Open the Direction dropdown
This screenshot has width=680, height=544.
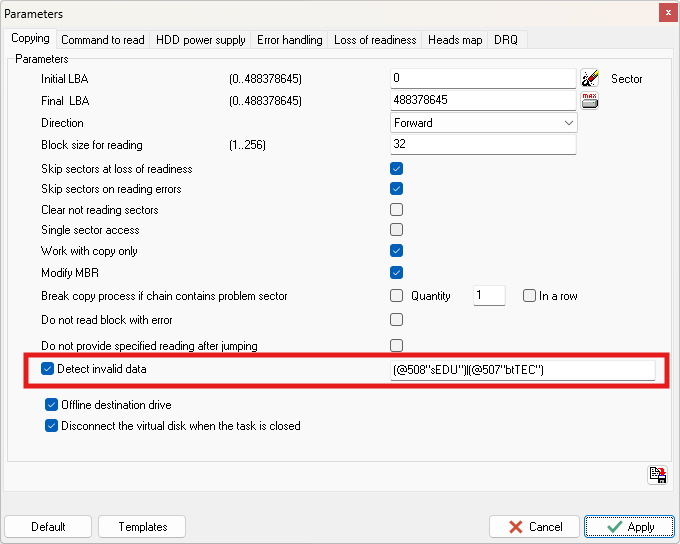(x=484, y=123)
